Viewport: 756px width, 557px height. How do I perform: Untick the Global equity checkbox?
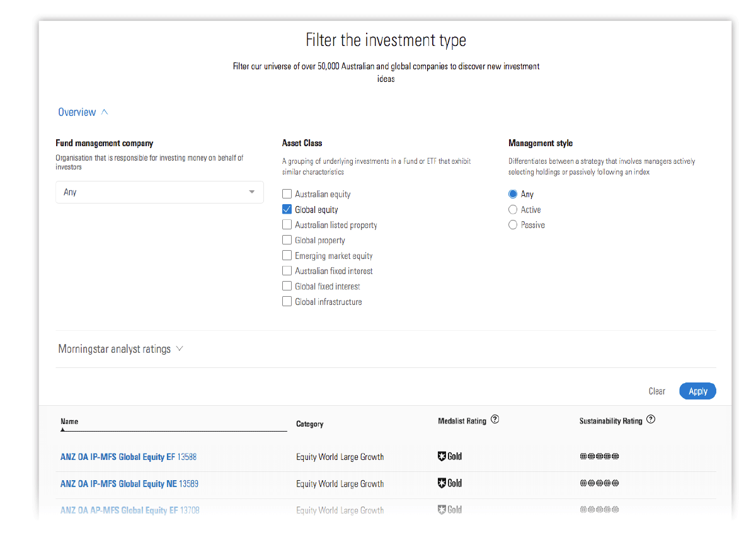tap(287, 210)
